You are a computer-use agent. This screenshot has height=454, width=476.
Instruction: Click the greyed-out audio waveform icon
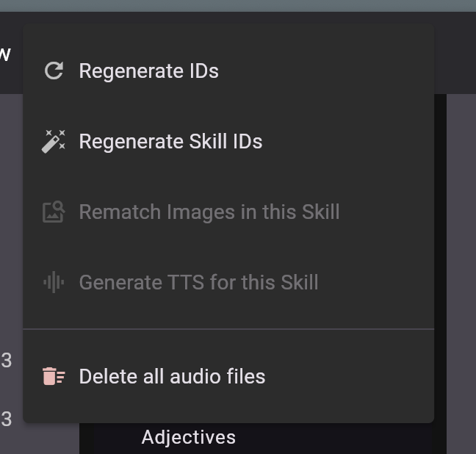(x=54, y=282)
